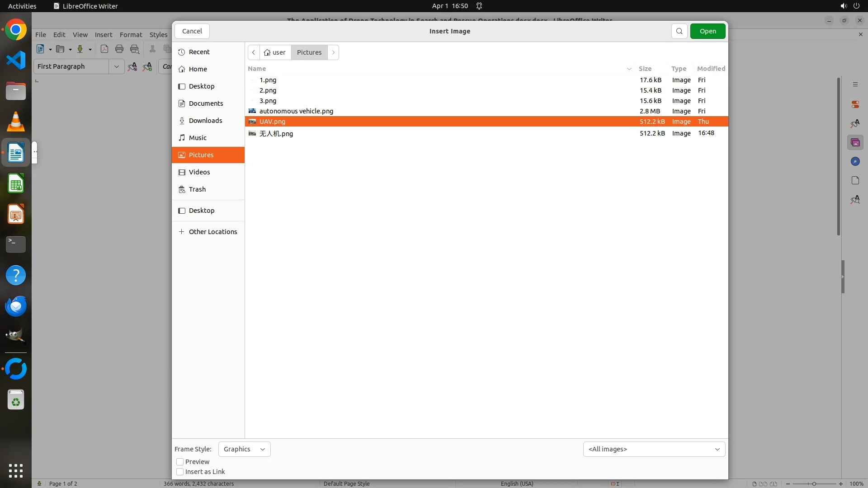Click the search icon in dialog header
The image size is (868, 488).
pyautogui.click(x=679, y=31)
